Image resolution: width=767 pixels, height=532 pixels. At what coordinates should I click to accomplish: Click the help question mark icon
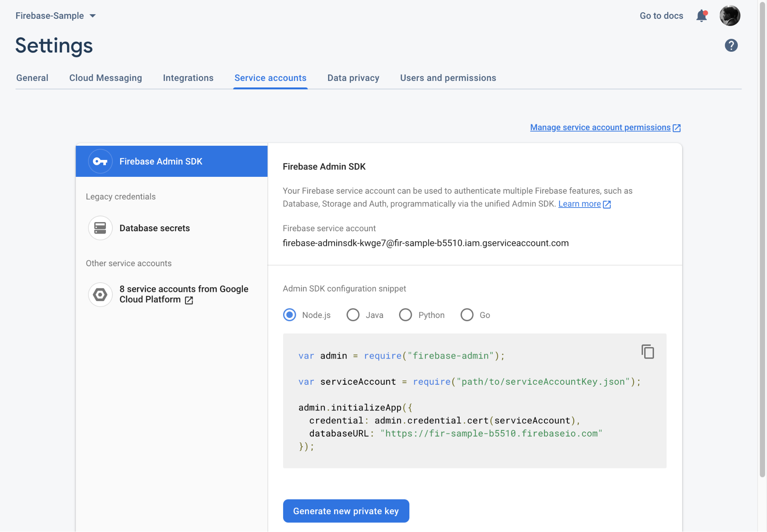click(x=731, y=45)
